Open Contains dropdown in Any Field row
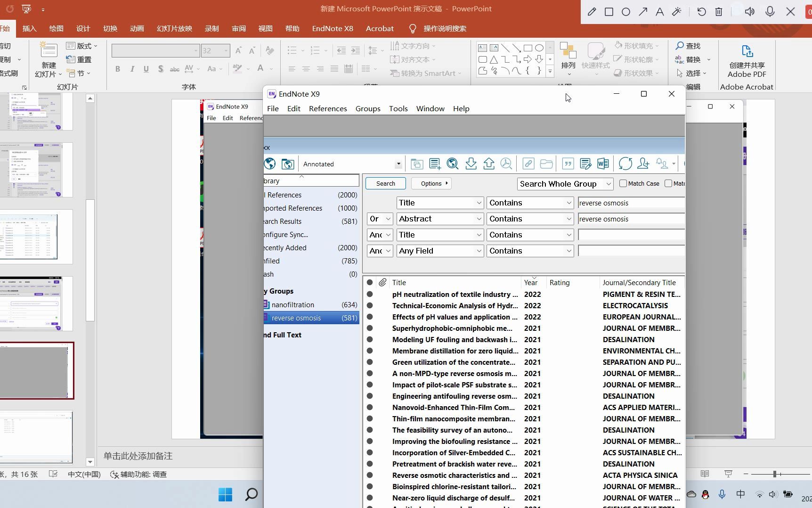 click(x=568, y=251)
